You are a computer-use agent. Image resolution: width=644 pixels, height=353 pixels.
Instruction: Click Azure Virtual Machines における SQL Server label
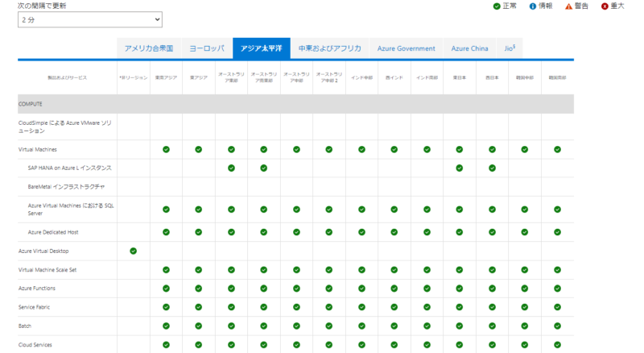(x=71, y=210)
